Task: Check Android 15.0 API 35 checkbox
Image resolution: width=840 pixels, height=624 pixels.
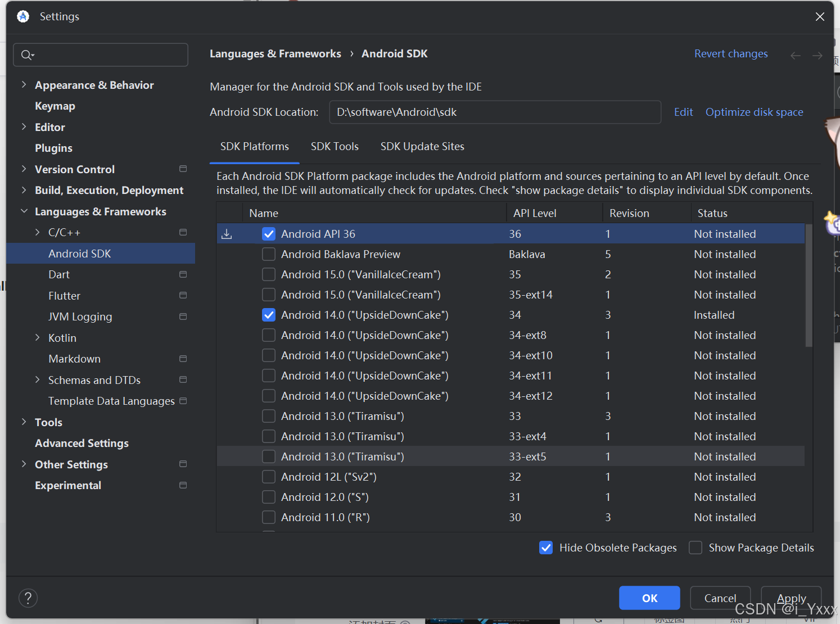Action: [x=269, y=274]
